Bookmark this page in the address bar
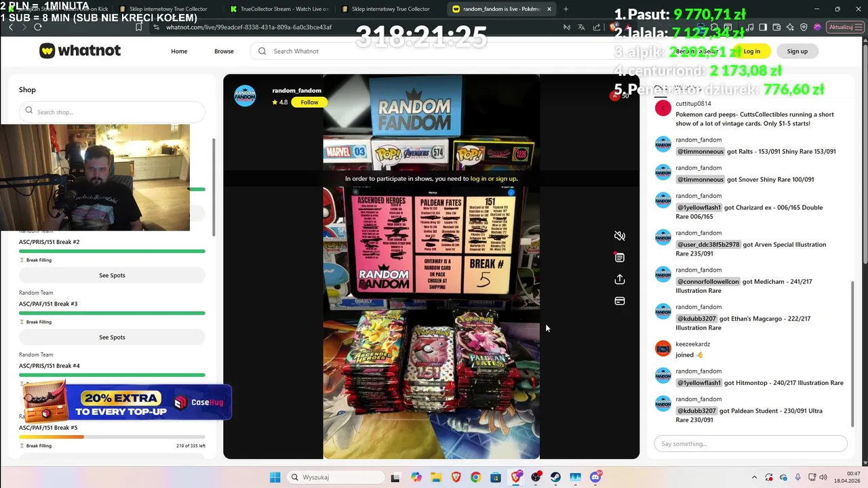The image size is (868, 488). coord(138,27)
